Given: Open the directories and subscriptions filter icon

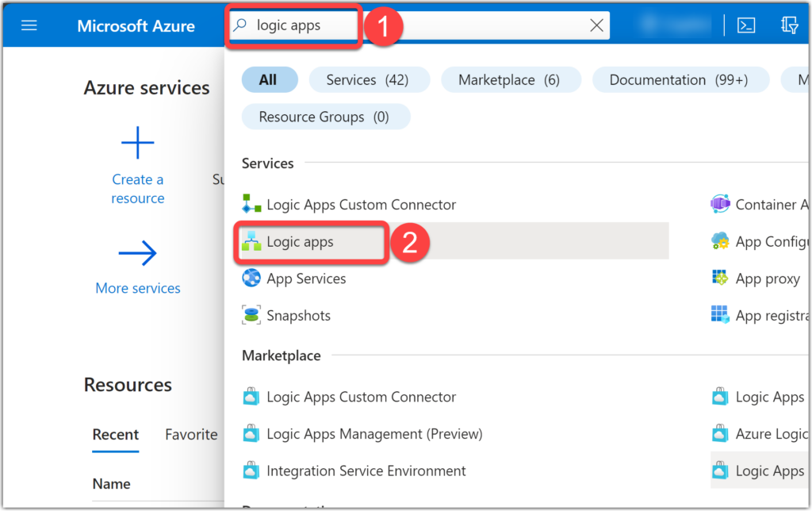Looking at the screenshot, I should coord(789,25).
